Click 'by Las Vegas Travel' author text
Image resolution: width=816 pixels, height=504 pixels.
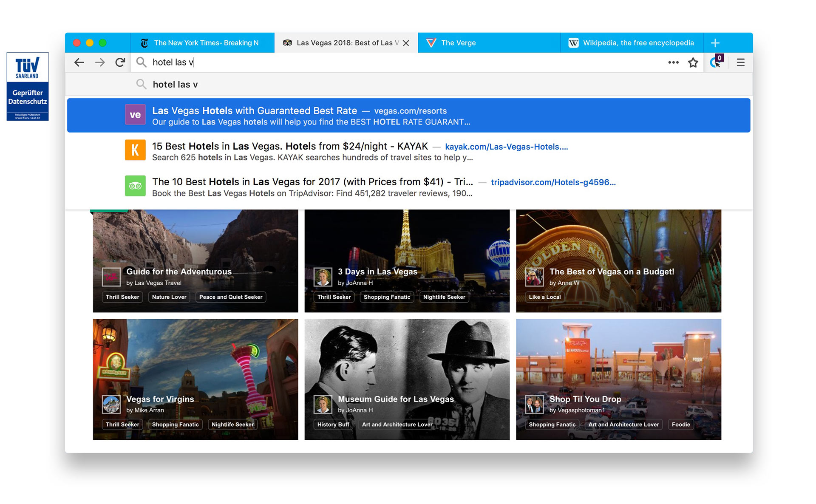coord(154,283)
